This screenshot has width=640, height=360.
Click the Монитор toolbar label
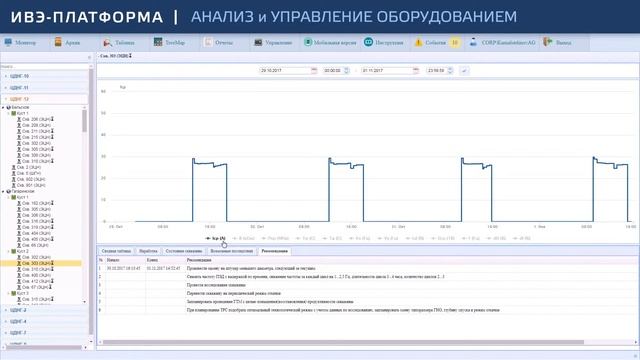(25, 42)
